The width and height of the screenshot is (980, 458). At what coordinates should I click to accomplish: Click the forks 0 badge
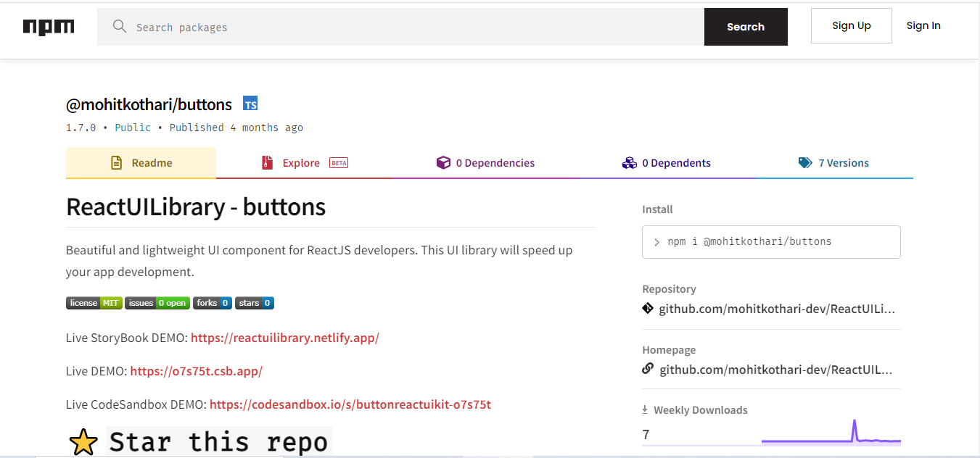point(213,303)
